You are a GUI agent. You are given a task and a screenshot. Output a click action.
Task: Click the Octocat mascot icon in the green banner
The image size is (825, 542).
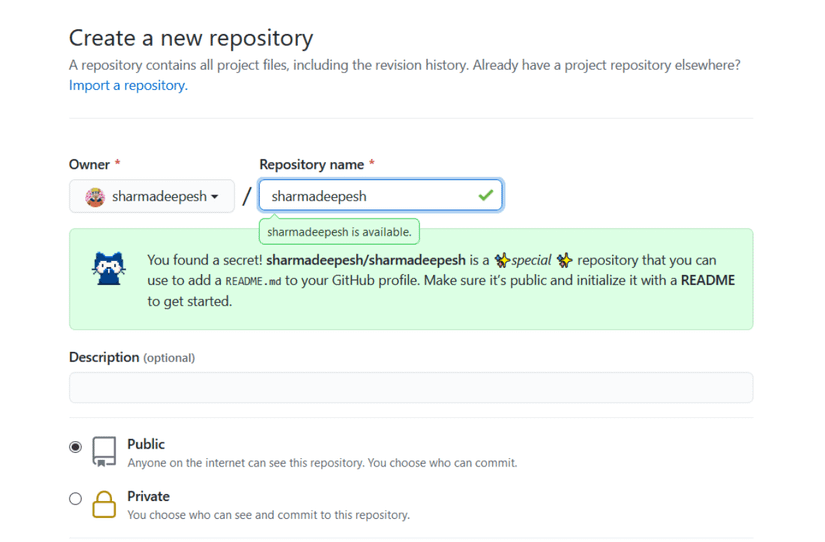click(x=109, y=268)
